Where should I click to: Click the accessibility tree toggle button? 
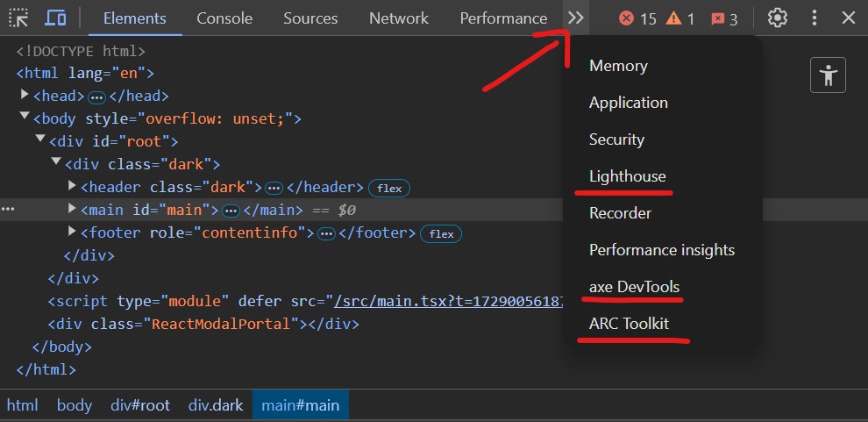(828, 75)
